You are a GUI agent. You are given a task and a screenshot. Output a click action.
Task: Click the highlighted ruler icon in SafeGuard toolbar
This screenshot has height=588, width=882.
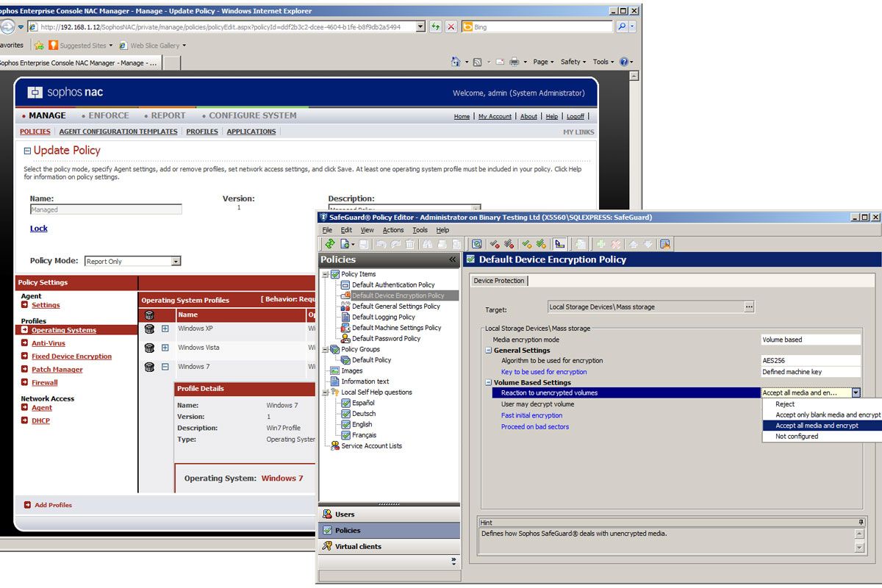coord(560,244)
